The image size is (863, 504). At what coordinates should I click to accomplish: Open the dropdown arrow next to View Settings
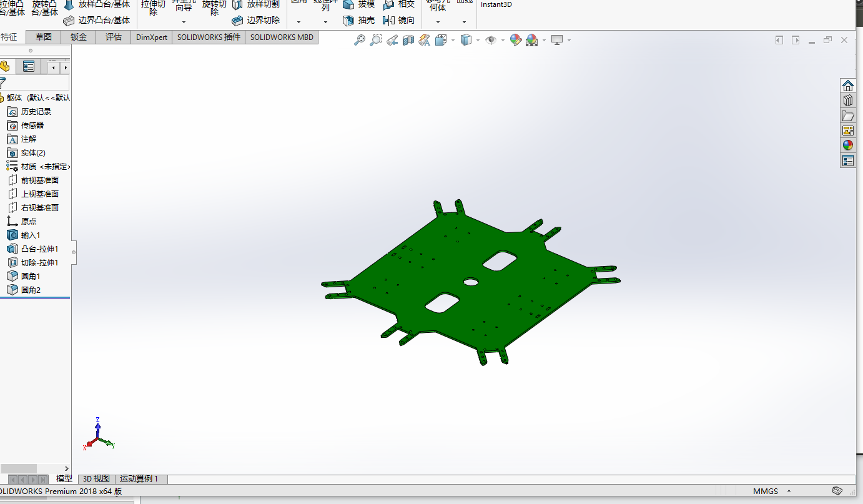pos(569,41)
